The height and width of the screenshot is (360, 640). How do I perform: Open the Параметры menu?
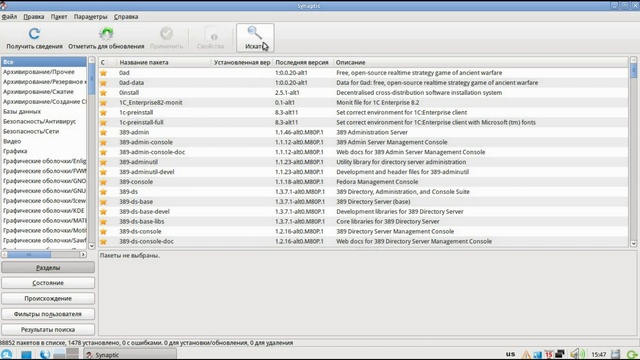coord(90,17)
